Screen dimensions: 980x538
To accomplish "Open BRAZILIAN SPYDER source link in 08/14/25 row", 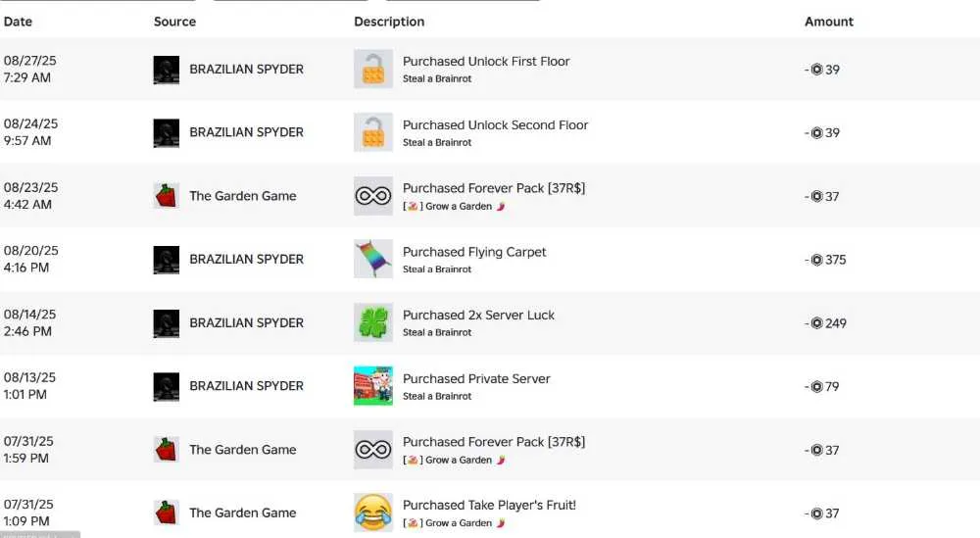I will (246, 323).
